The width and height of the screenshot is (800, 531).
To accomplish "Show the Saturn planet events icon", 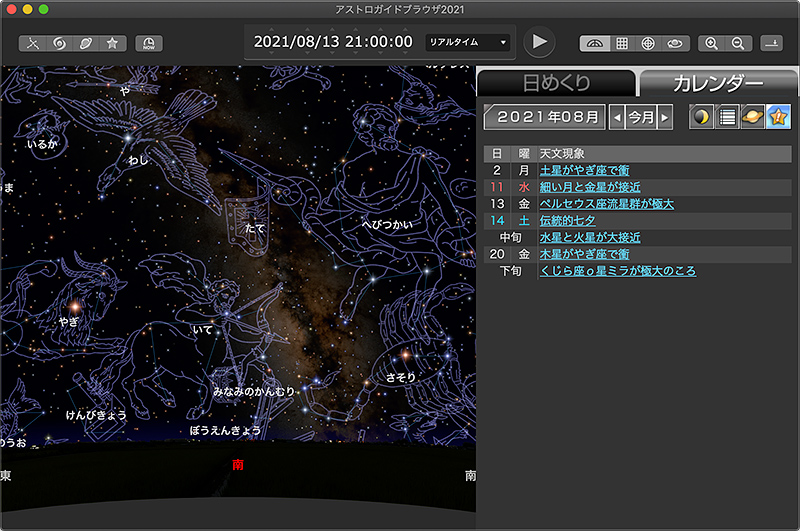I will coord(753,117).
